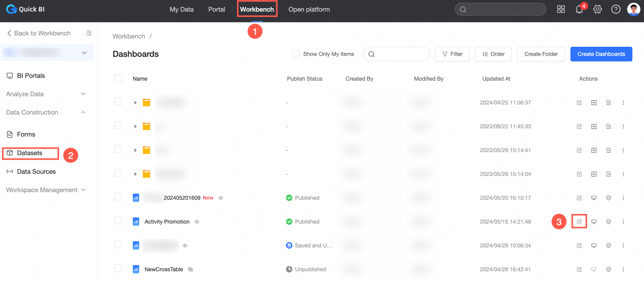Toggle visibility eye for 202405201609
The image size is (644, 281).
[221, 198]
